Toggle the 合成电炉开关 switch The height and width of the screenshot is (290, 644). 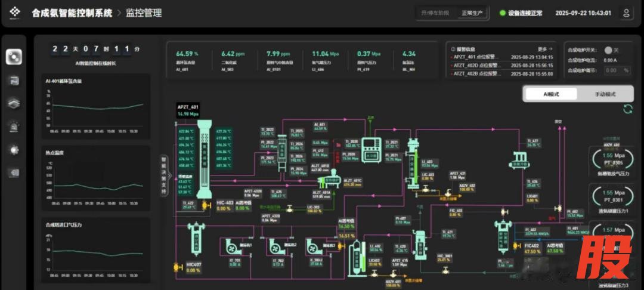609,50
